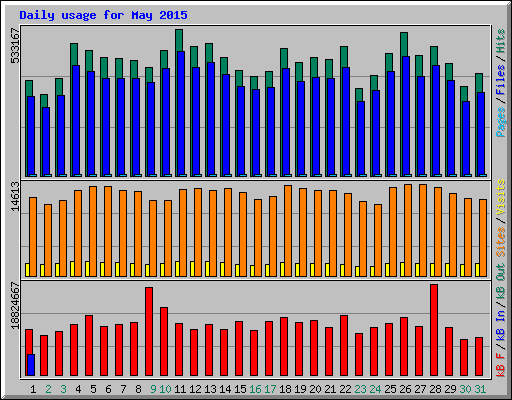Click day label "5" on the x-axis
Viewport: 512px width, 400px height.
(x=93, y=389)
